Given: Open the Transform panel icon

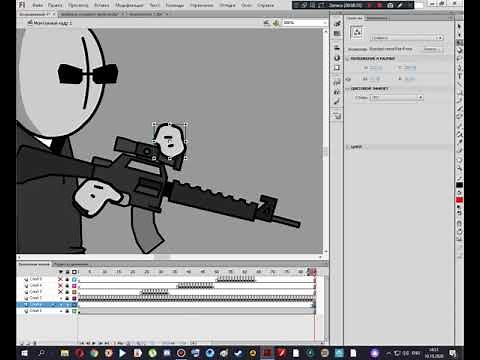Looking at the screenshot, I should [337, 68].
